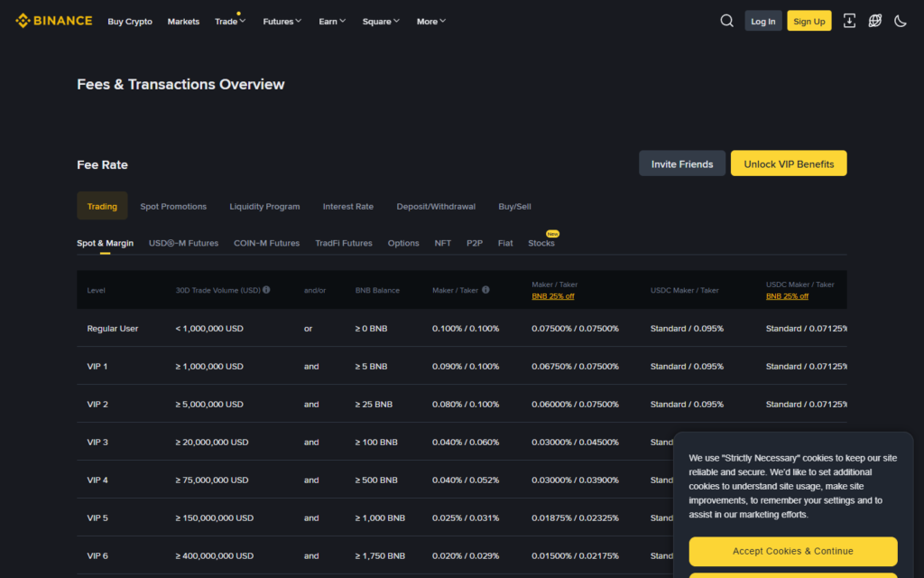Click VIP 2 level cell

coord(97,404)
